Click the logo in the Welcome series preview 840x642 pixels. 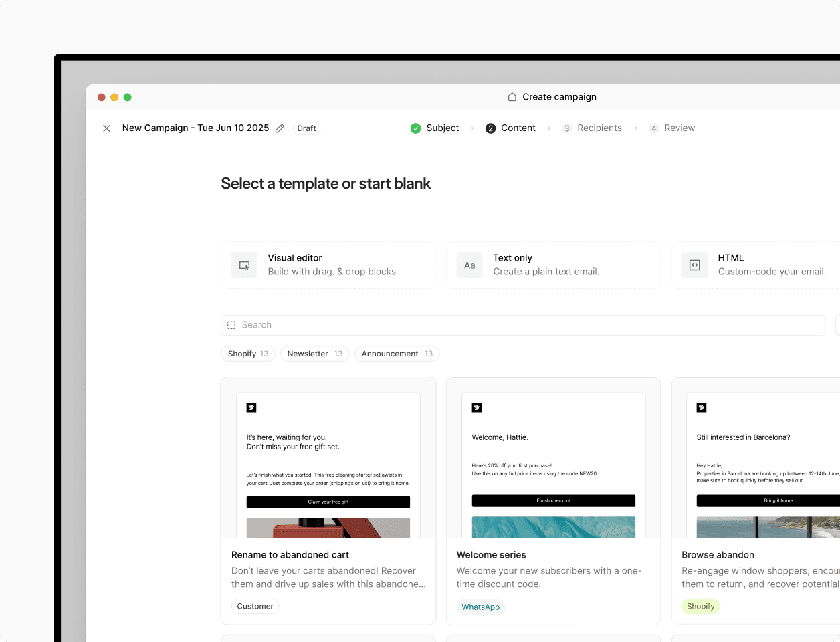[x=477, y=407]
